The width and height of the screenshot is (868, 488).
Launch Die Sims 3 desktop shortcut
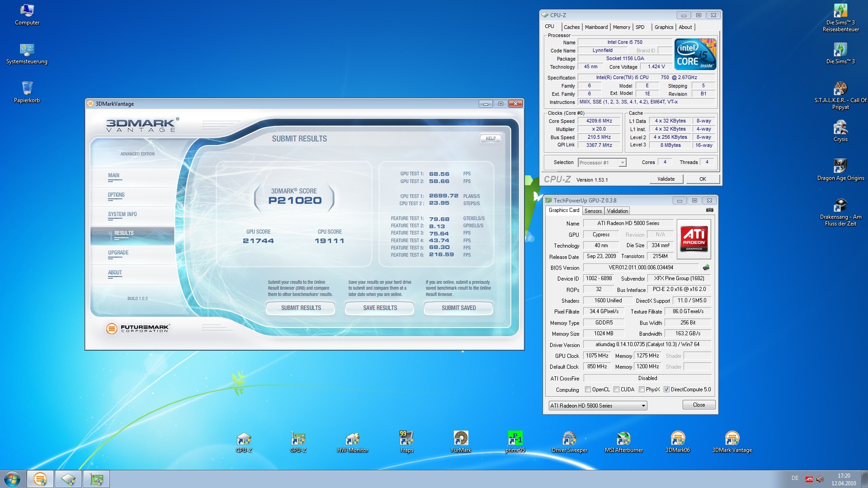(x=840, y=54)
